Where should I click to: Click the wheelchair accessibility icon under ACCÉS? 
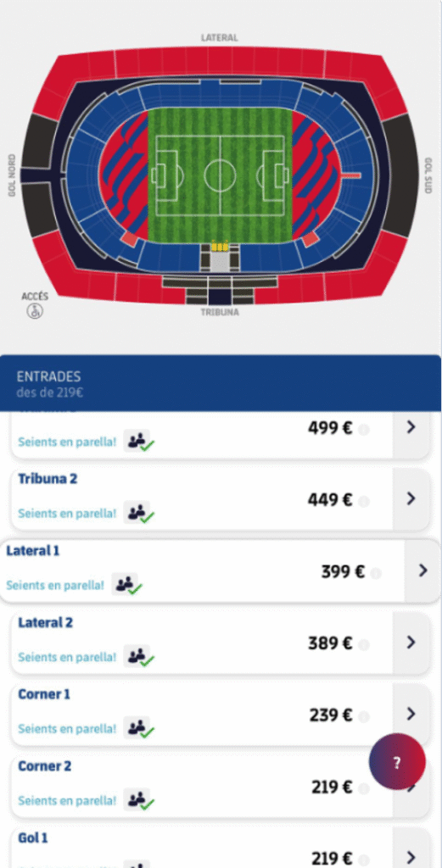tap(34, 311)
